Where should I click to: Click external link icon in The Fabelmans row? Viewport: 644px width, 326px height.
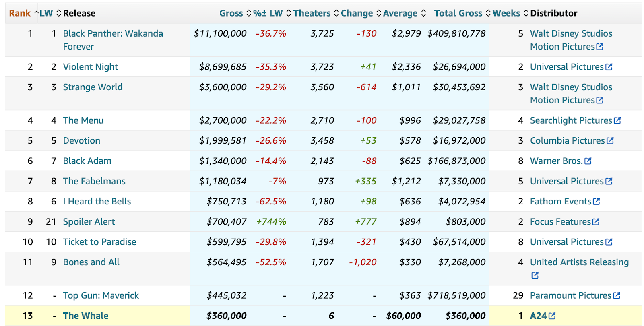[x=609, y=181]
